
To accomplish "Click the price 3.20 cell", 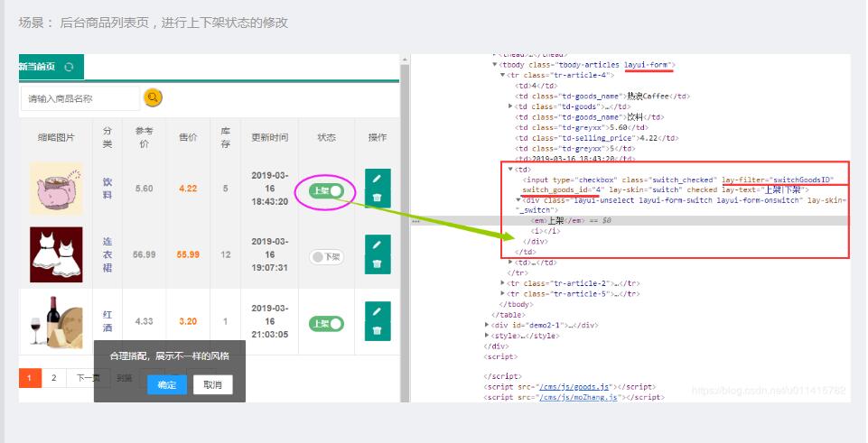I will 188,321.
